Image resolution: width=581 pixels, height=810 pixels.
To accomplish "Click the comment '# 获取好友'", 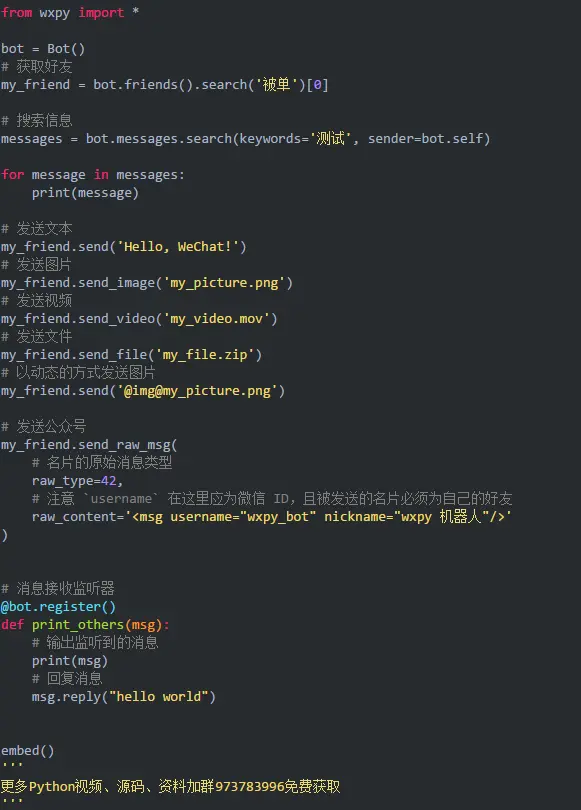I will [x=37, y=67].
